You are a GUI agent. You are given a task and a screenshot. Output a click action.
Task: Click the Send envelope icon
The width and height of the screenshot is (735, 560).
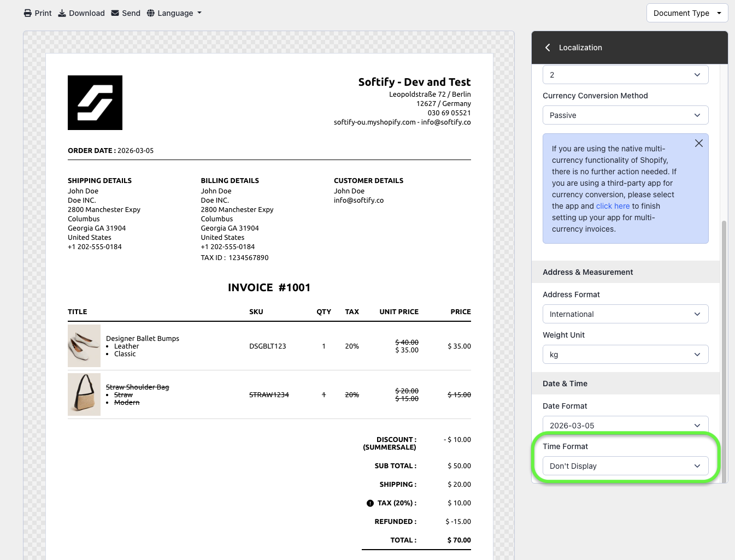click(115, 13)
